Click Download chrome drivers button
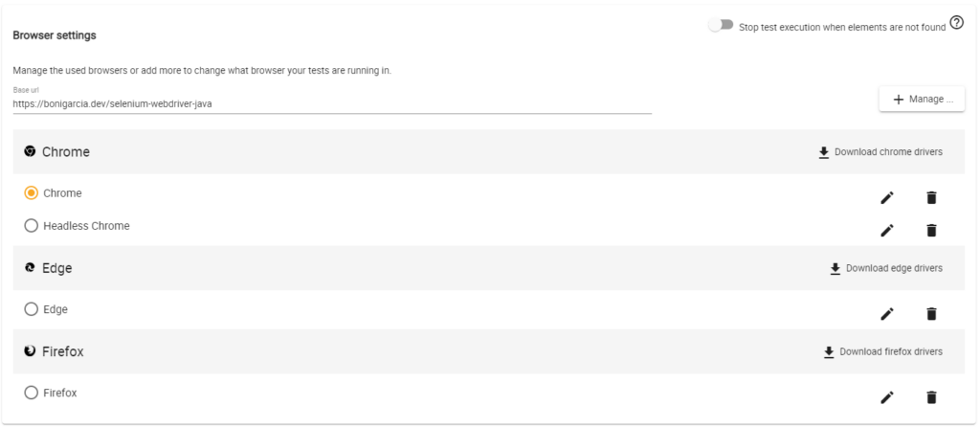This screenshot has width=980, height=428. pyautogui.click(x=880, y=152)
